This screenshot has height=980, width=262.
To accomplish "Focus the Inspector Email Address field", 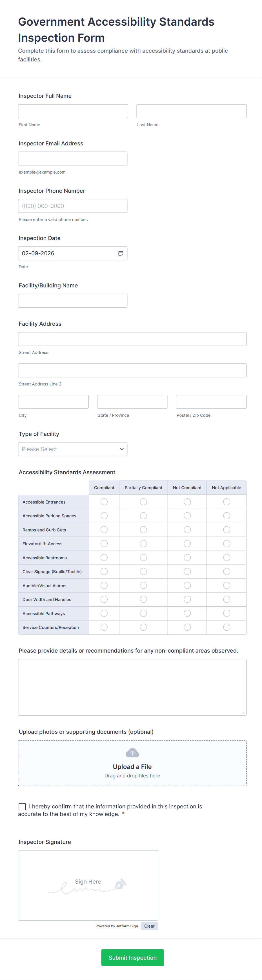I will point(73,159).
